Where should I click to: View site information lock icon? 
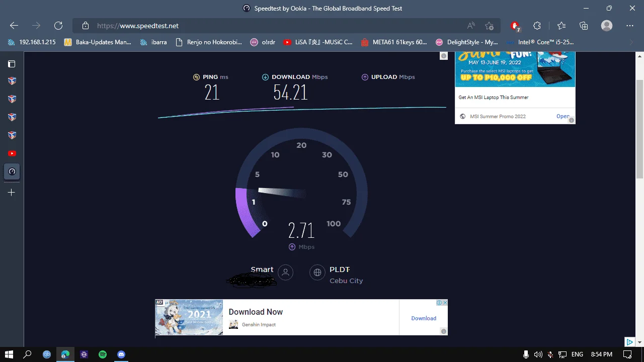click(86, 26)
